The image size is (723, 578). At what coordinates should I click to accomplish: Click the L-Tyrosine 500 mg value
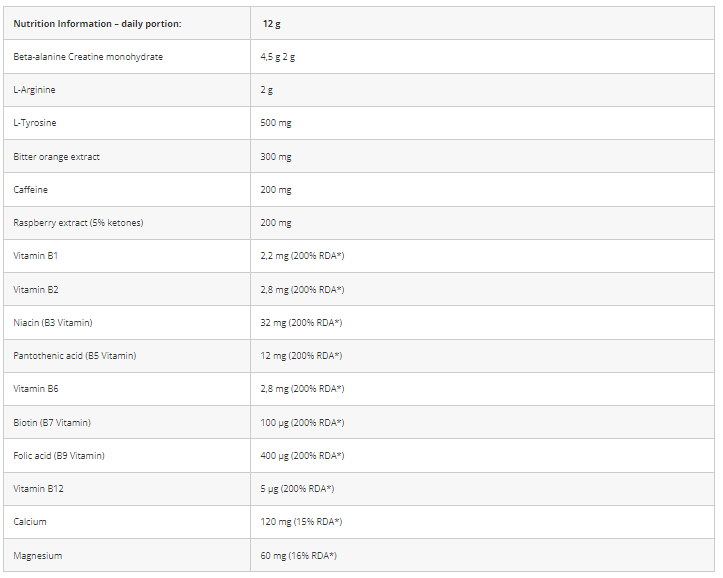276,123
